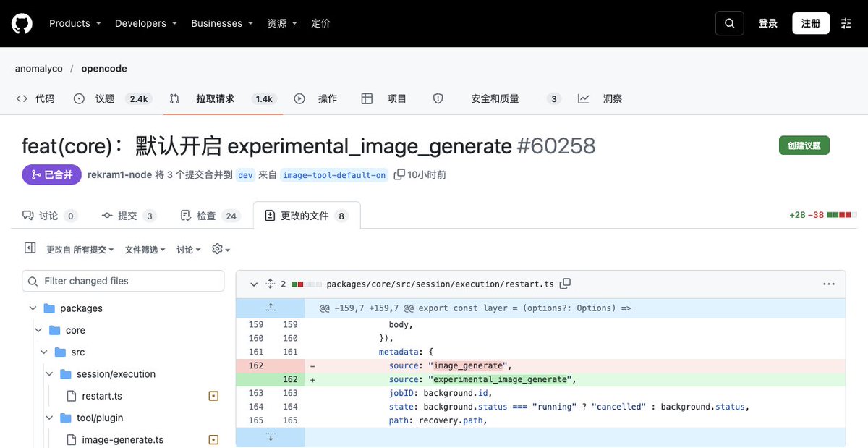The height and width of the screenshot is (448, 868).
Task: Expand diff lines downward below line 165
Action: pos(271,437)
